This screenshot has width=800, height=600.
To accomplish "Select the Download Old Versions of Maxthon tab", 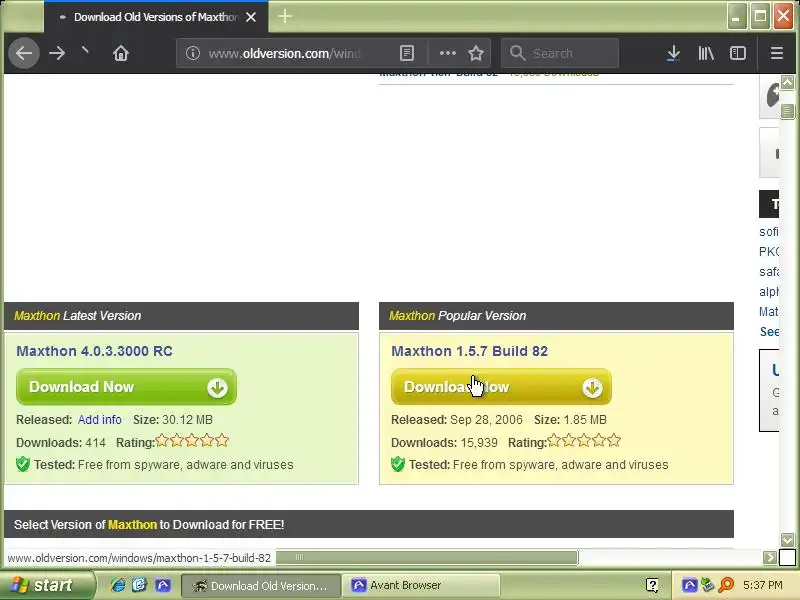I will [x=156, y=17].
